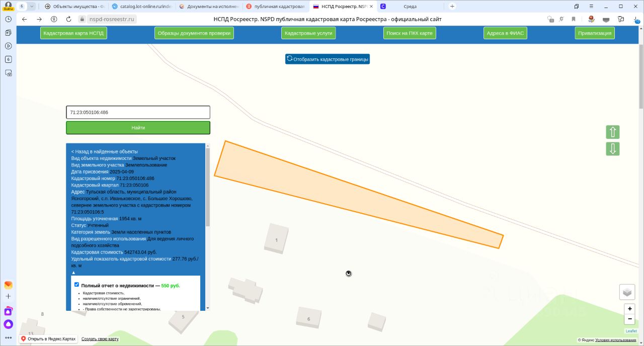Click Отобразить кадастровые границы button
The height and width of the screenshot is (346, 644).
pos(328,59)
